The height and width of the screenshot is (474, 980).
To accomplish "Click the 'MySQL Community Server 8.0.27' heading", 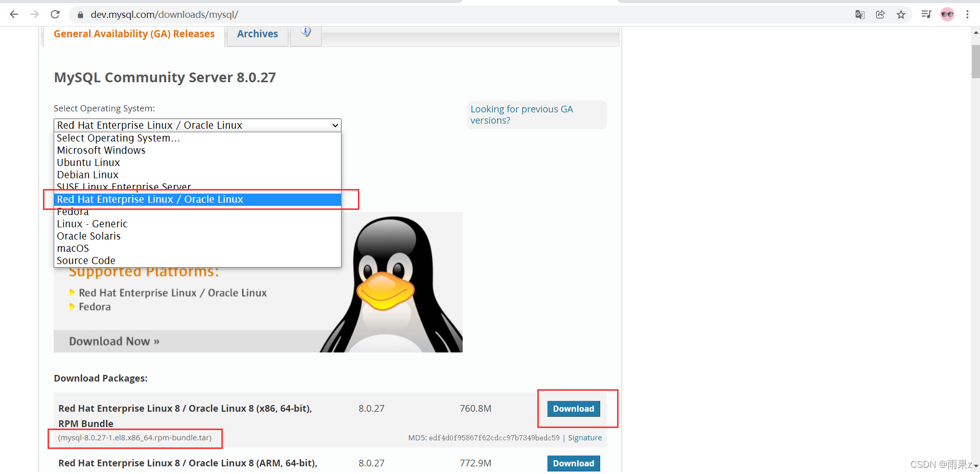I will click(165, 78).
